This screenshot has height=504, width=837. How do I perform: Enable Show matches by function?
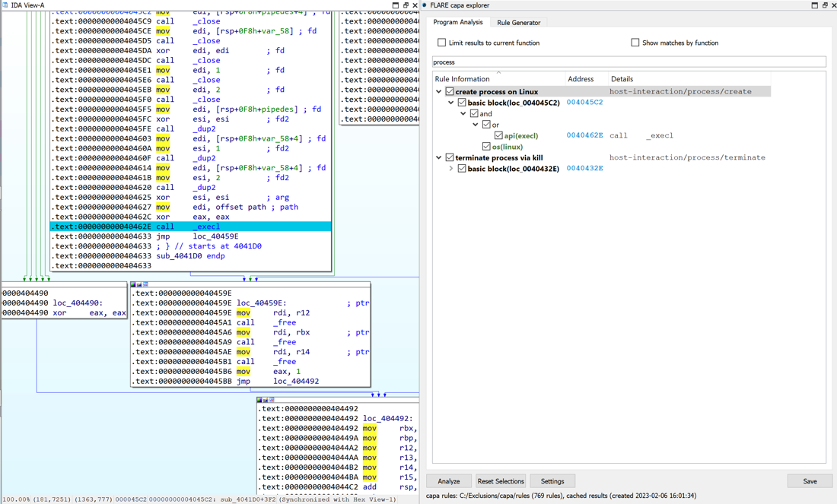tap(636, 43)
